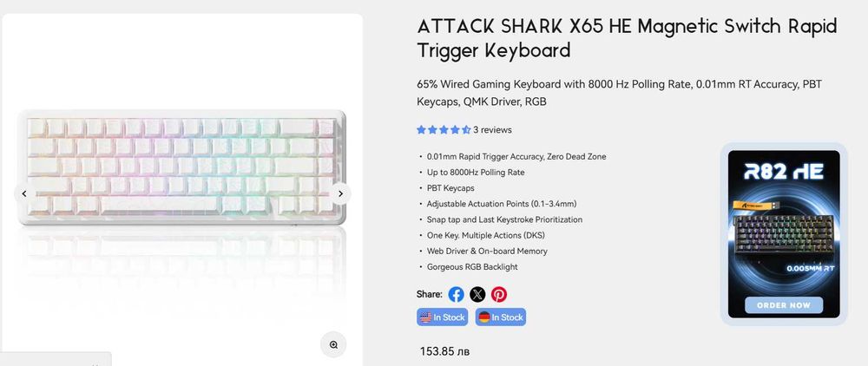This screenshot has width=868, height=366.
Task: Click the Adjustable Actuation Points bullet
Action: pyautogui.click(x=502, y=204)
